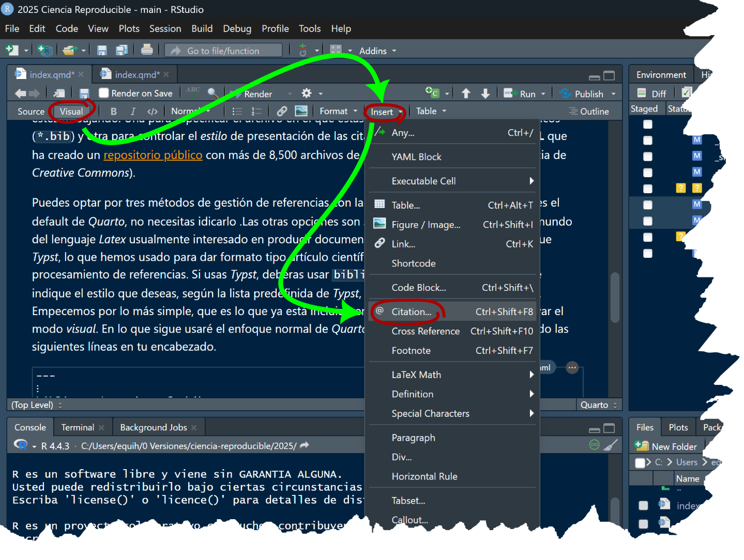The width and height of the screenshot is (744, 560).
Task: Click the print icon in main toolbar
Action: tap(147, 50)
